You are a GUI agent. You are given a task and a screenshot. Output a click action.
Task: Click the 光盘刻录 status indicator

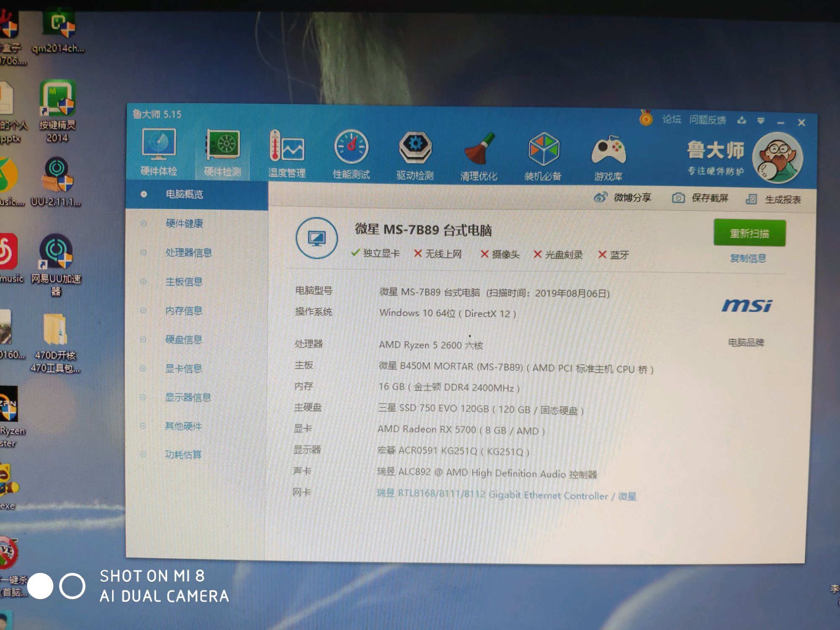tap(558, 255)
